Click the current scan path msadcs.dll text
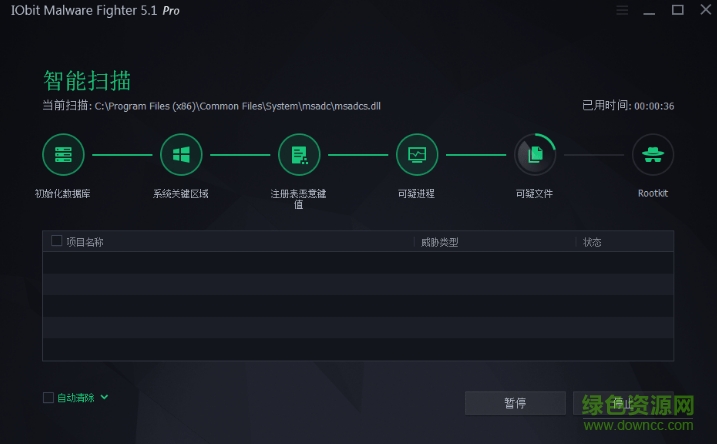717x444 pixels. point(237,107)
